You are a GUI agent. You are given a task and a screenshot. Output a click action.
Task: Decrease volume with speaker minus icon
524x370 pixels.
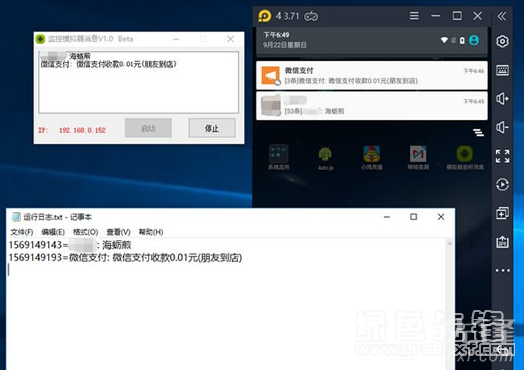502,127
